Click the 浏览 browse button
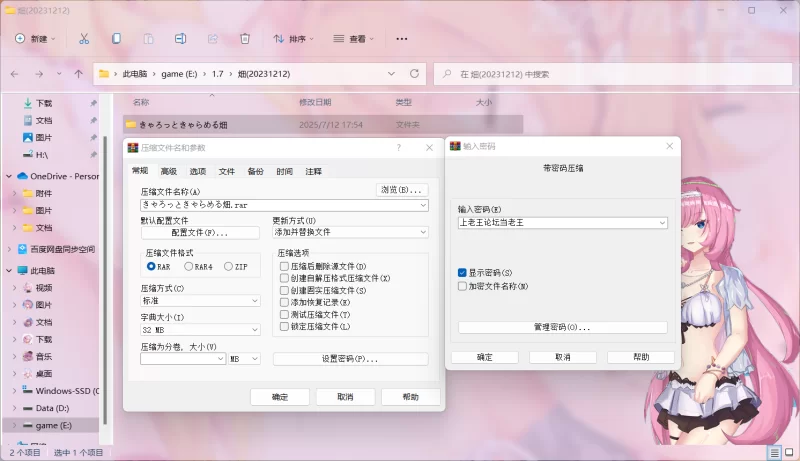The height and width of the screenshot is (461, 800). [x=401, y=190]
